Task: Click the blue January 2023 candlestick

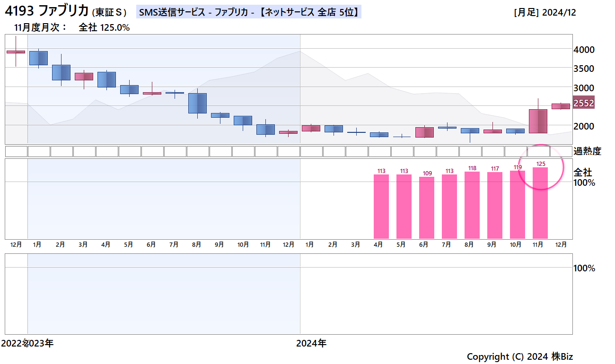Action: pyautogui.click(x=38, y=58)
